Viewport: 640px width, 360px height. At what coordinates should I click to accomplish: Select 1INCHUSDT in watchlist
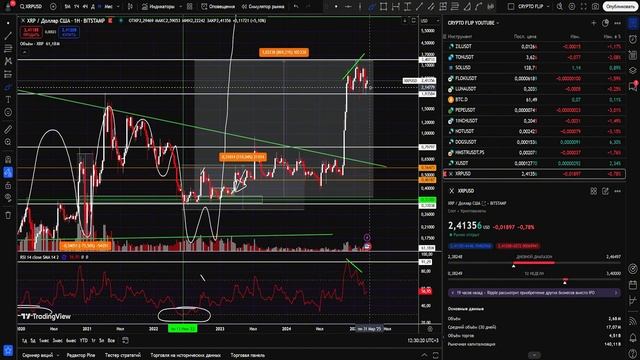tap(534, 121)
